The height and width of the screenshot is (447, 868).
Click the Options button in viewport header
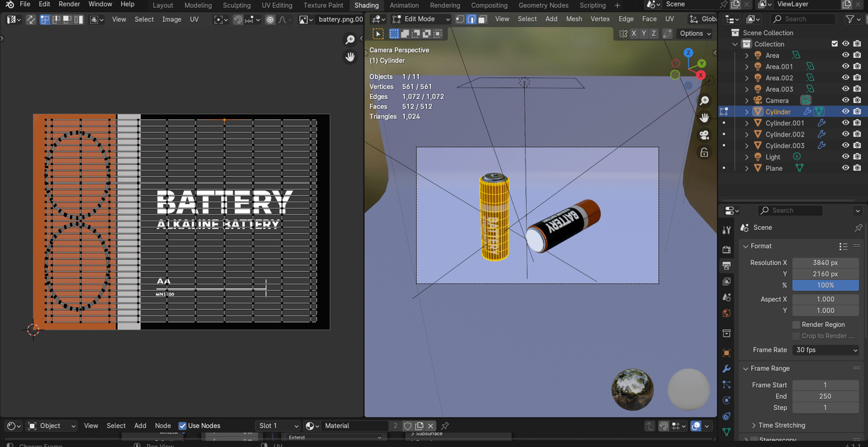(x=695, y=34)
